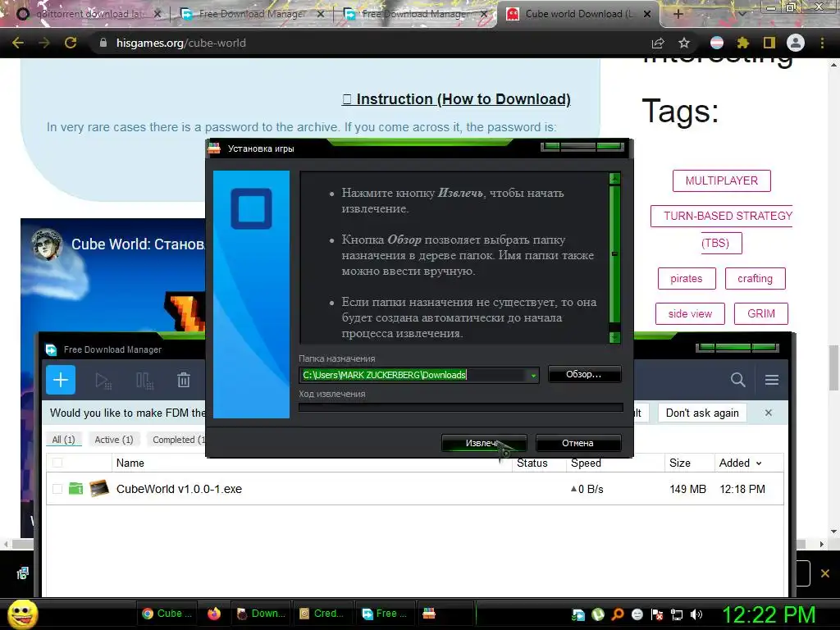Open the MULTIPLAYER tag
Viewport: 840px width, 630px height.
[x=722, y=180]
